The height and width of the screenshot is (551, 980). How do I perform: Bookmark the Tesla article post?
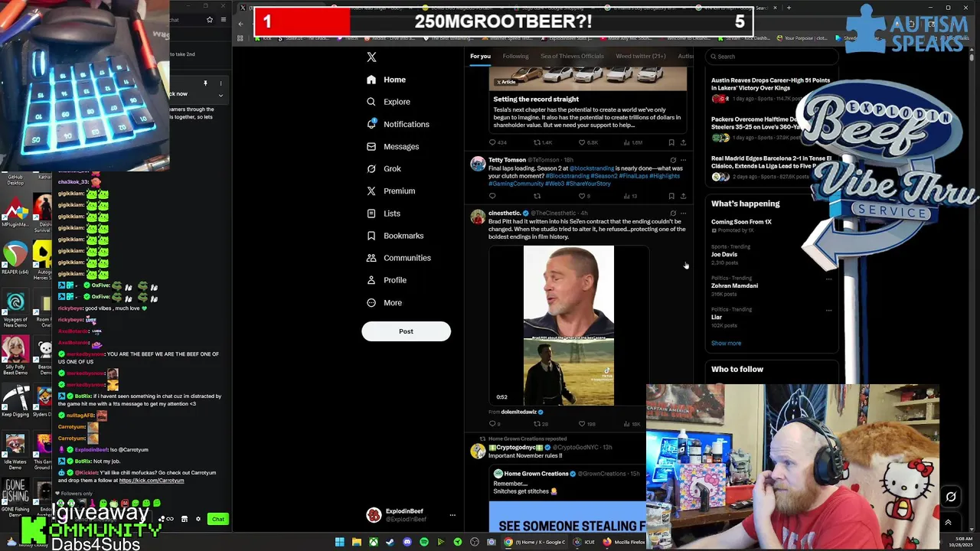pos(671,142)
